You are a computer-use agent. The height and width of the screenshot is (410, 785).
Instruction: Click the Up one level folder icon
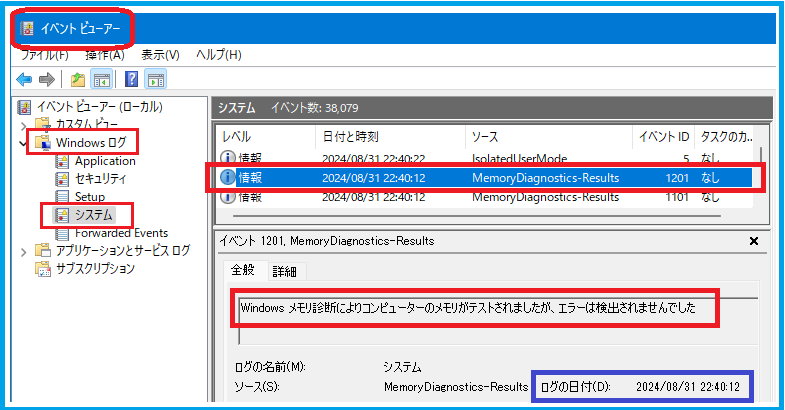[77, 79]
